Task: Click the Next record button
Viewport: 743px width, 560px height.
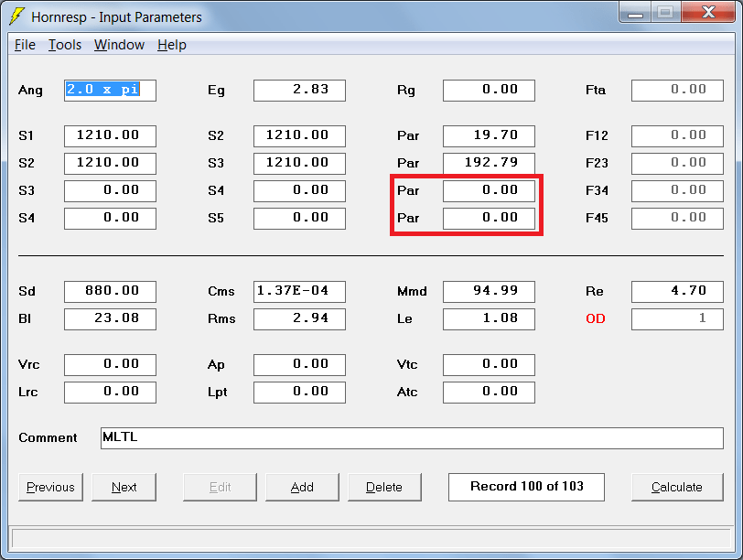Action: coord(124,487)
